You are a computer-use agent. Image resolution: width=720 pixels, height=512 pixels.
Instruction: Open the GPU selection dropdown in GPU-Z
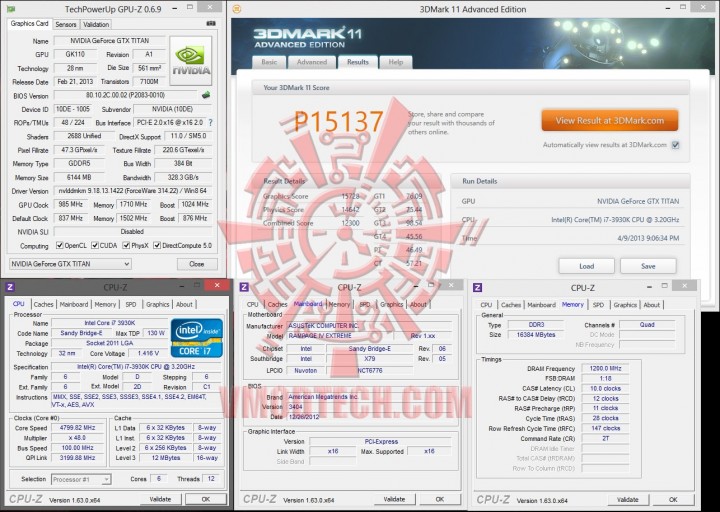70,264
